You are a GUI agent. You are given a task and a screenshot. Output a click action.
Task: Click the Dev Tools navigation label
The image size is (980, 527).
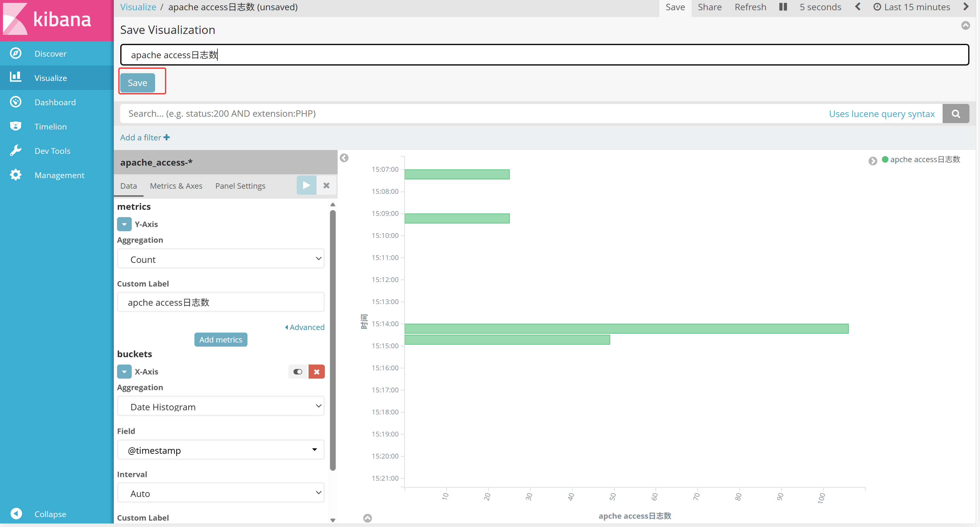(52, 151)
